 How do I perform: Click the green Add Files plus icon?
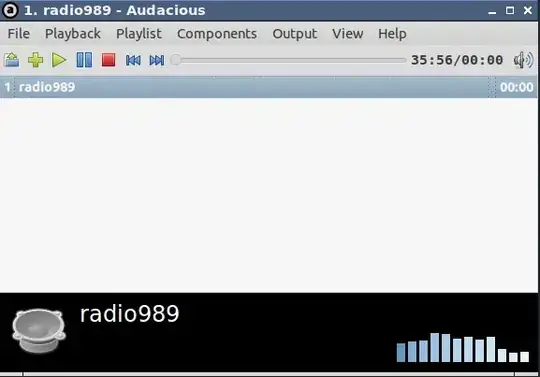pos(35,60)
